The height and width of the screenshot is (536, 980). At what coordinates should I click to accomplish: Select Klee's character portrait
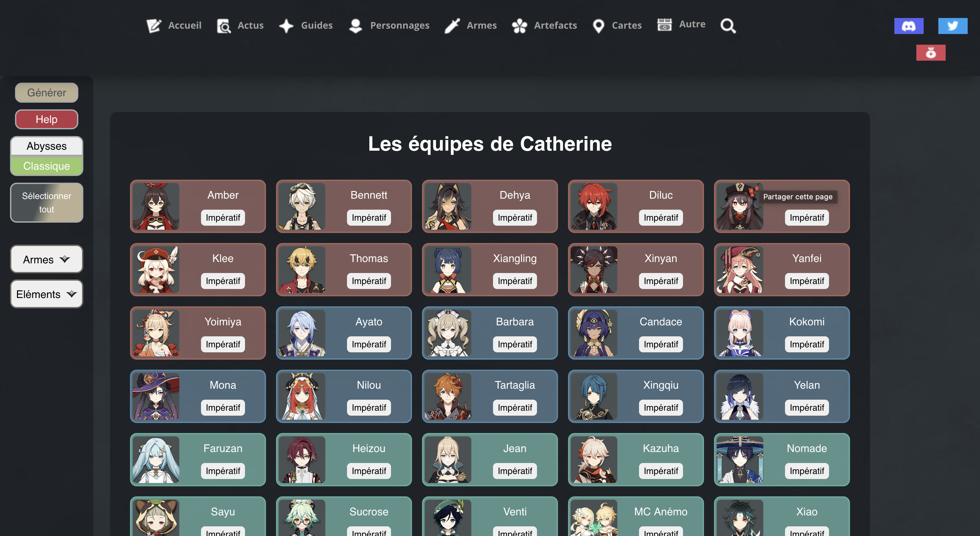click(x=156, y=270)
